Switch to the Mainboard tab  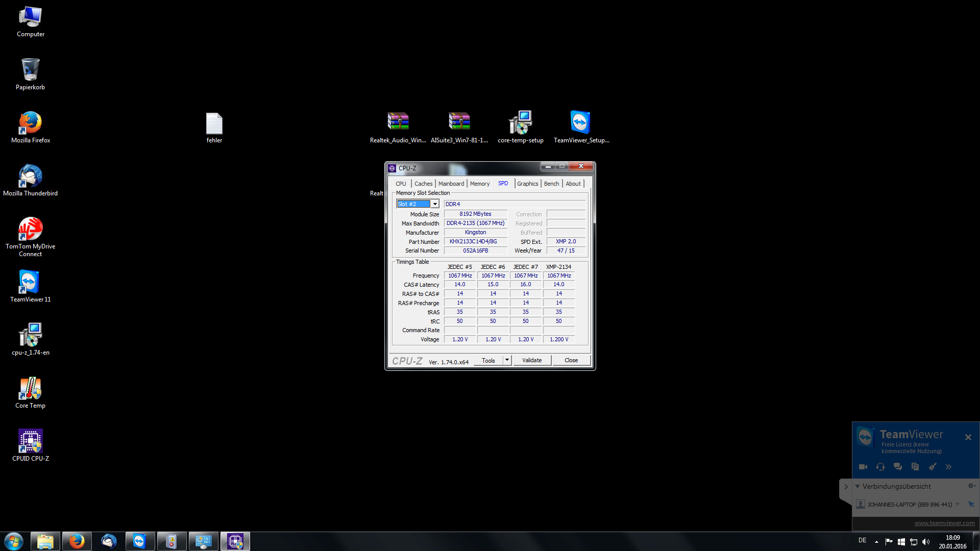click(x=451, y=184)
